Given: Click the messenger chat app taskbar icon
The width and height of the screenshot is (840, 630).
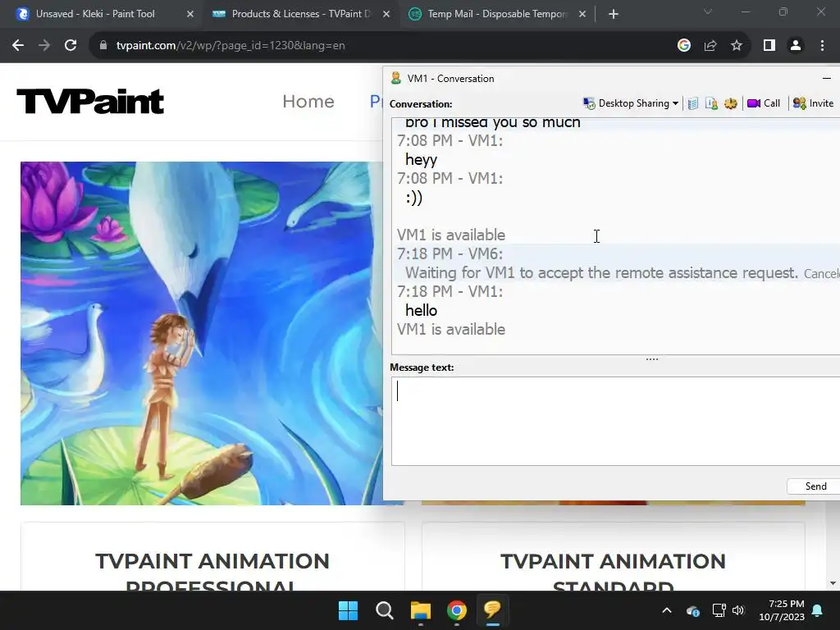Looking at the screenshot, I should point(492,610).
